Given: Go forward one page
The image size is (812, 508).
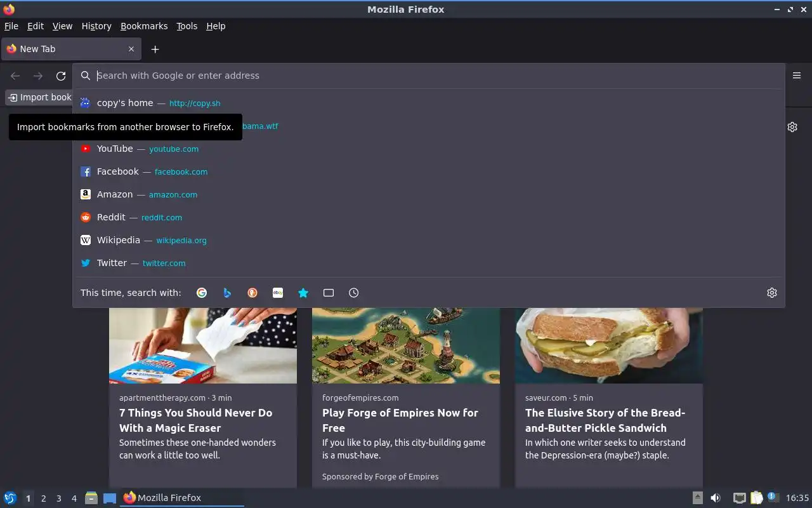Looking at the screenshot, I should tap(38, 76).
